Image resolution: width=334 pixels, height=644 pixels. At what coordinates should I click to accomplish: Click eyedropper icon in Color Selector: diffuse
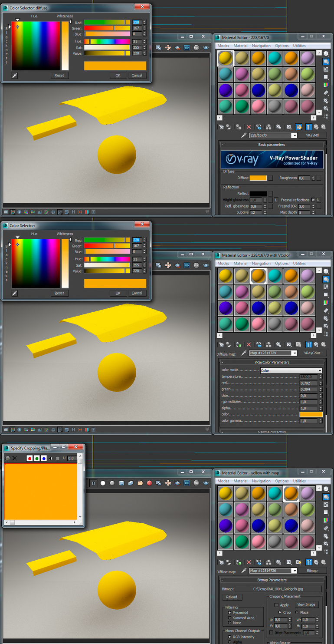point(14,75)
